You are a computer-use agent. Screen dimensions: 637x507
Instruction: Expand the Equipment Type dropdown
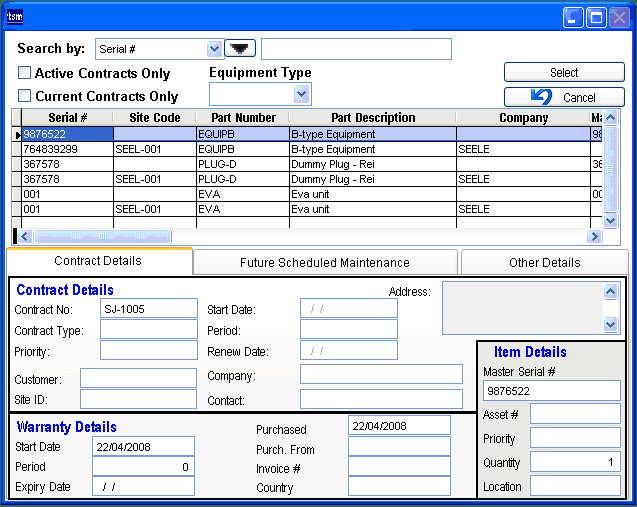point(302,94)
